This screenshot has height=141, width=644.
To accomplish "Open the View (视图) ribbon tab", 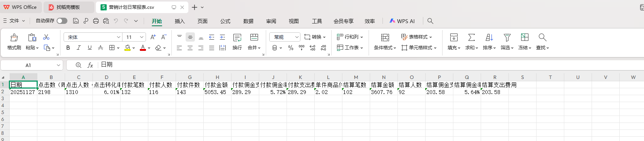I will [294, 21].
